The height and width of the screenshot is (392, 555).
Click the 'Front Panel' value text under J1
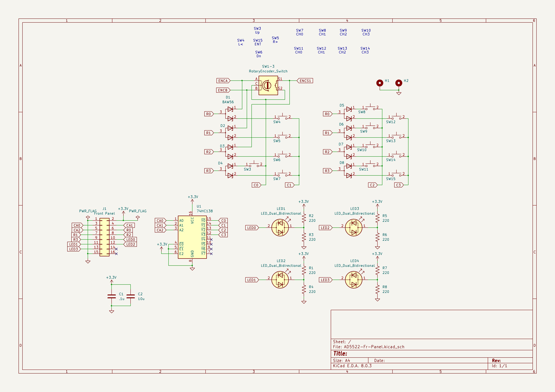click(x=104, y=213)
